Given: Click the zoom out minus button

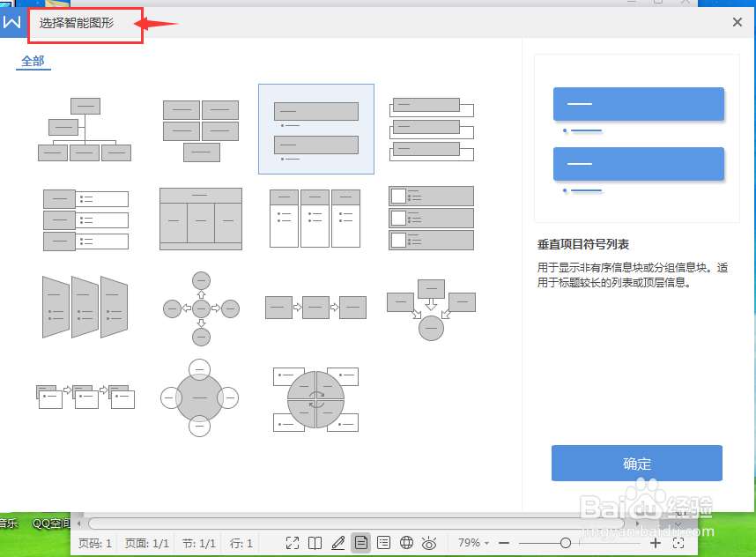Looking at the screenshot, I should [504, 543].
